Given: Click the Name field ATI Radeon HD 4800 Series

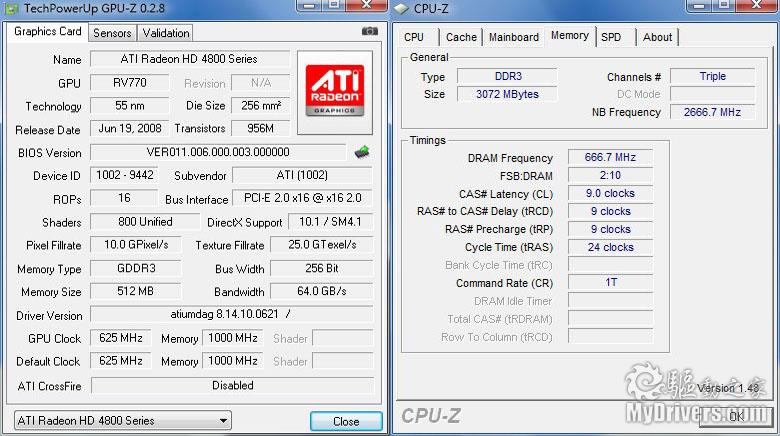Looking at the screenshot, I should [190, 59].
